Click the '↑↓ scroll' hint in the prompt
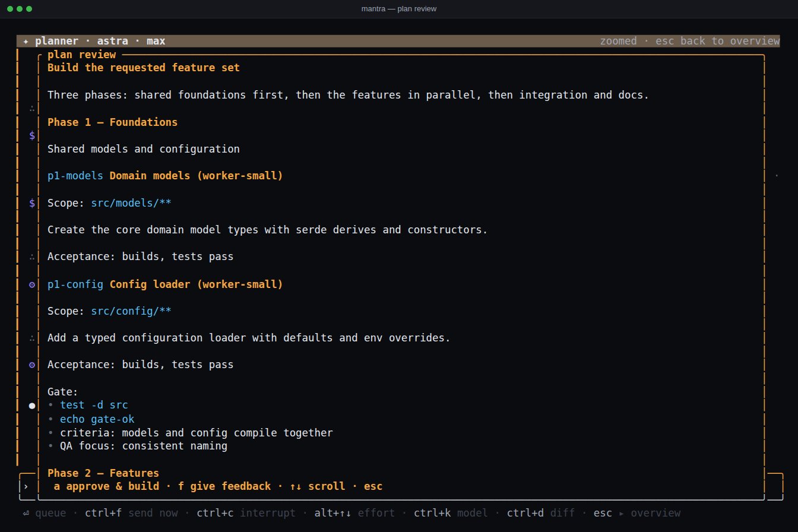The image size is (798, 532). click(318, 486)
